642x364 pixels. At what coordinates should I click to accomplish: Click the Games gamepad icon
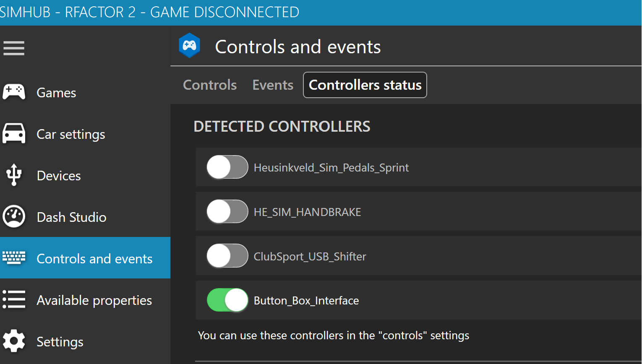[x=14, y=92]
